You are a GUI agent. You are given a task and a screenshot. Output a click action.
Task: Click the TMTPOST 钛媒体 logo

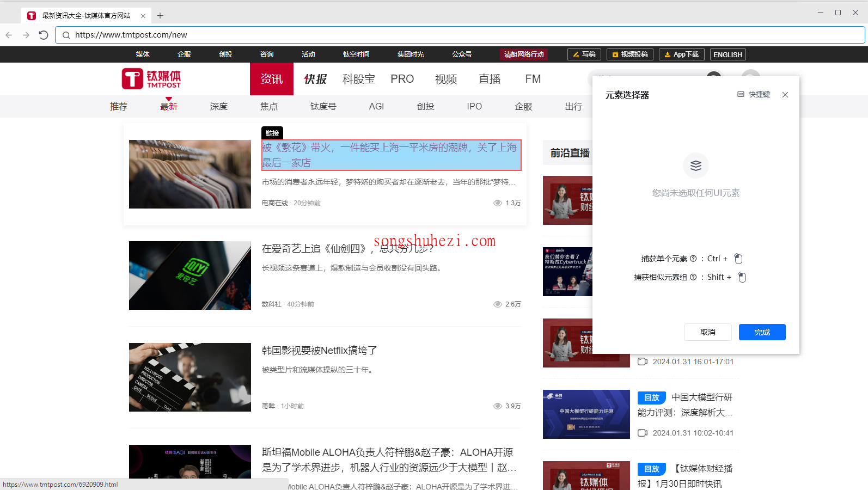click(151, 79)
